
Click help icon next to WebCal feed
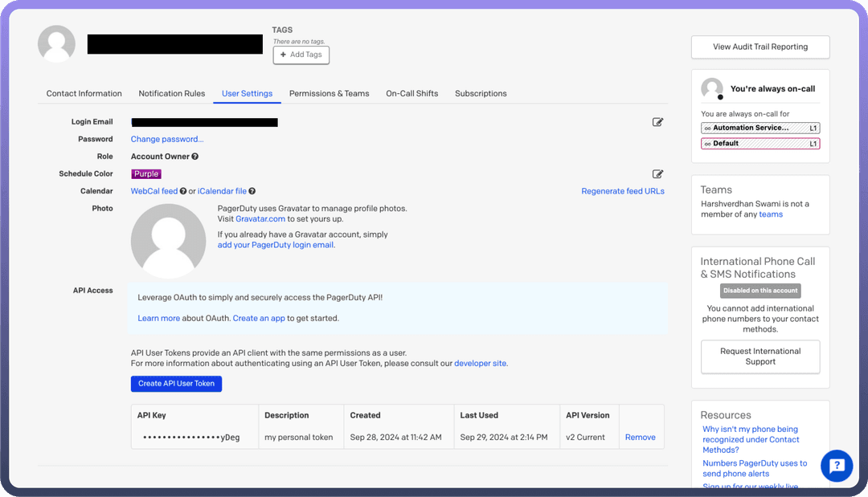tap(183, 191)
